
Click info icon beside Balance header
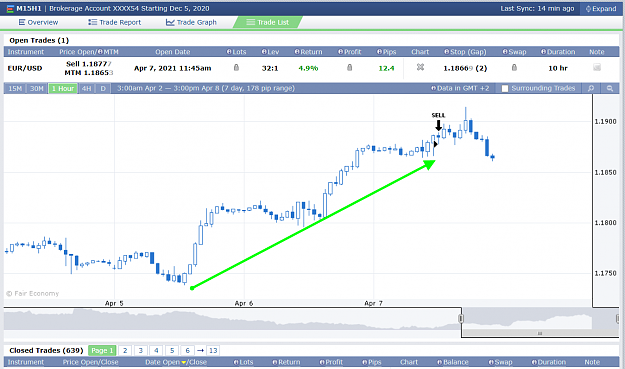[440, 362]
